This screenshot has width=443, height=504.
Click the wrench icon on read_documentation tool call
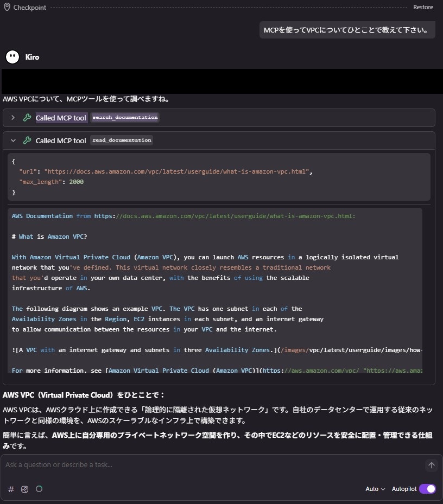coord(27,141)
